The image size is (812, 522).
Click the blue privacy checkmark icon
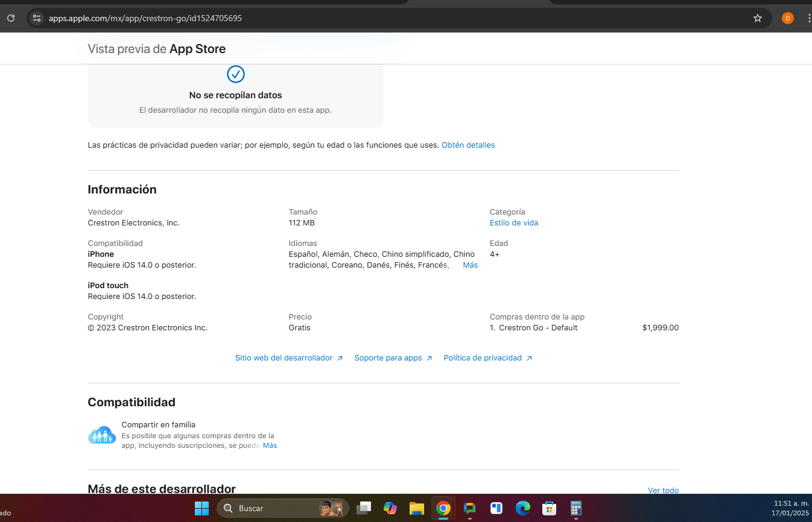click(235, 74)
